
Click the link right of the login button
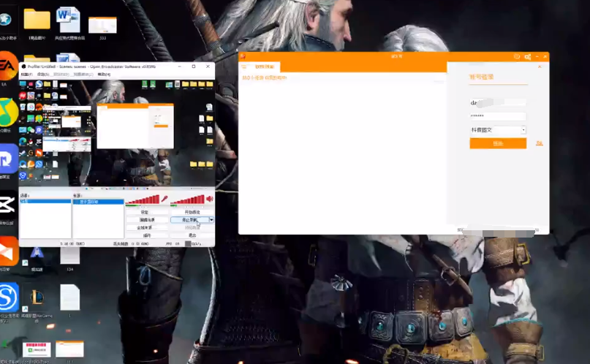[540, 143]
